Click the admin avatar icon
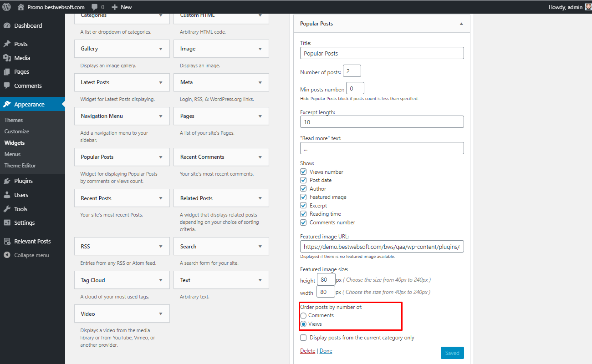592x364 pixels. pyautogui.click(x=588, y=7)
